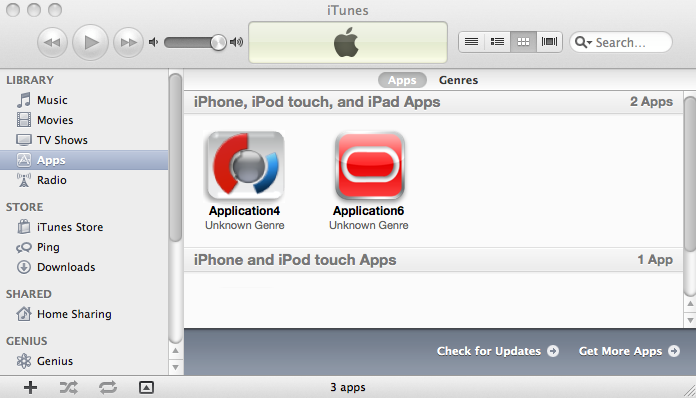Click the sidebar scroll down arrow
The image size is (696, 398).
coord(176,367)
